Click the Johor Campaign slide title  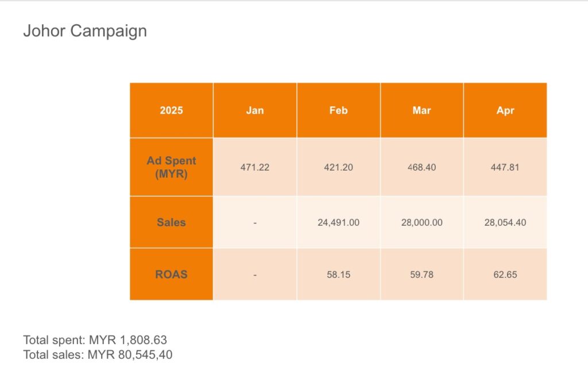(85, 31)
